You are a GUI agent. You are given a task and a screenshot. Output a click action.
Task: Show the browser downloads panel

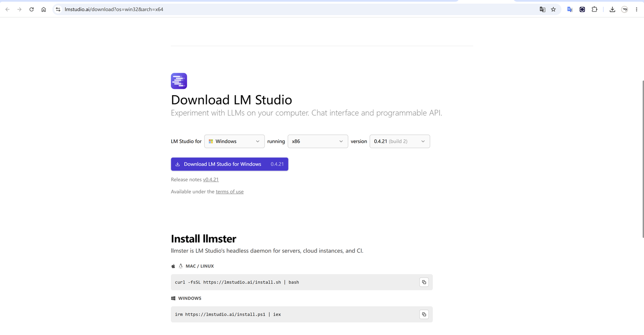[x=612, y=9]
